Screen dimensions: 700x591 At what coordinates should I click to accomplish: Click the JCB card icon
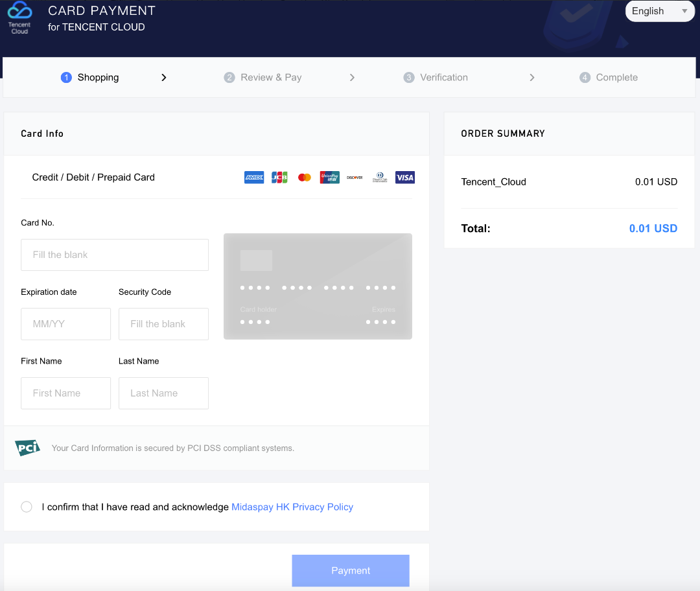point(279,178)
